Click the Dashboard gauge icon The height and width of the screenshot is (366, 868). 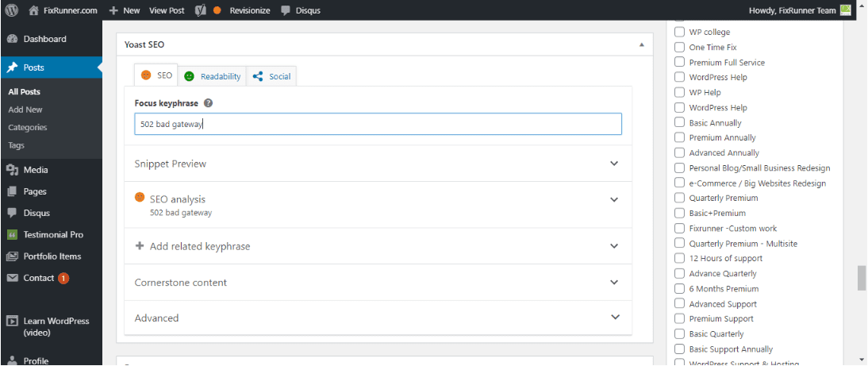pyautogui.click(x=13, y=40)
